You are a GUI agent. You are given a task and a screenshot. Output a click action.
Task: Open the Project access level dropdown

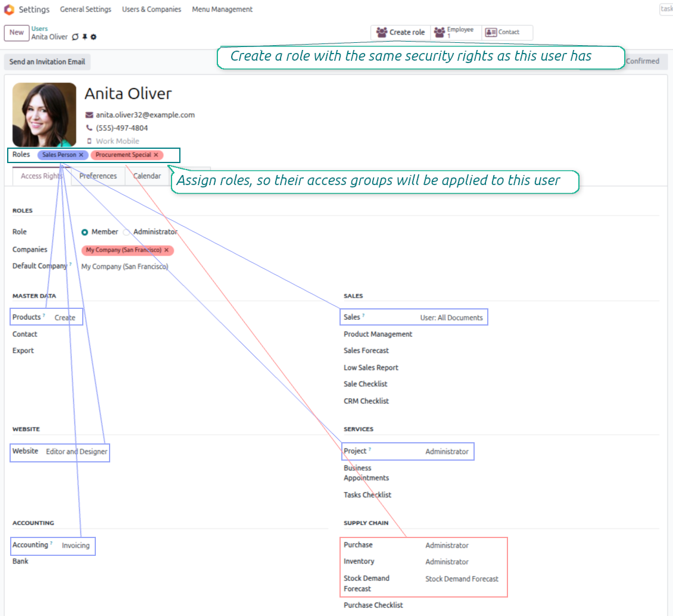[447, 452]
